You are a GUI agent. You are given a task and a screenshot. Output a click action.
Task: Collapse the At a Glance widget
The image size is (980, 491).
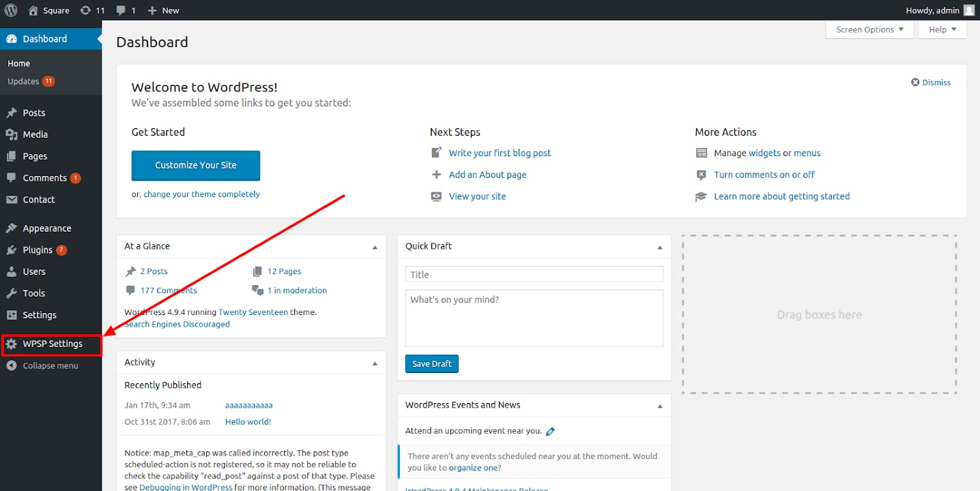375,247
